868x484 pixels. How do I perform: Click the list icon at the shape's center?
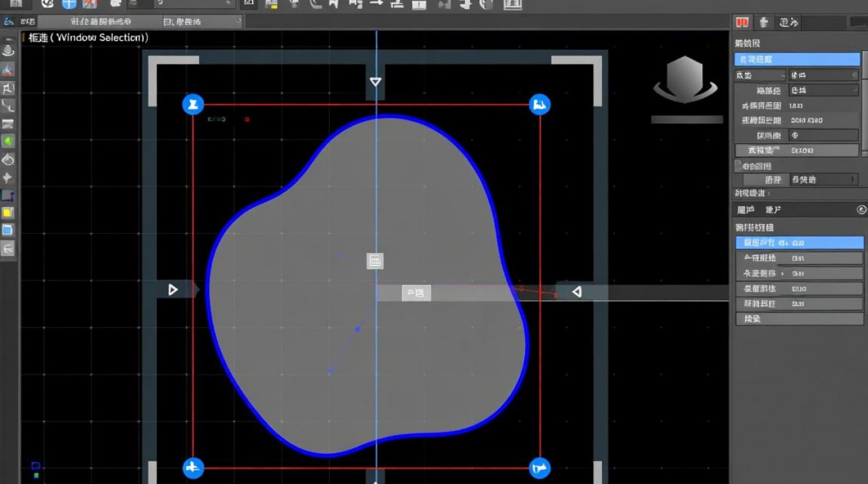375,261
